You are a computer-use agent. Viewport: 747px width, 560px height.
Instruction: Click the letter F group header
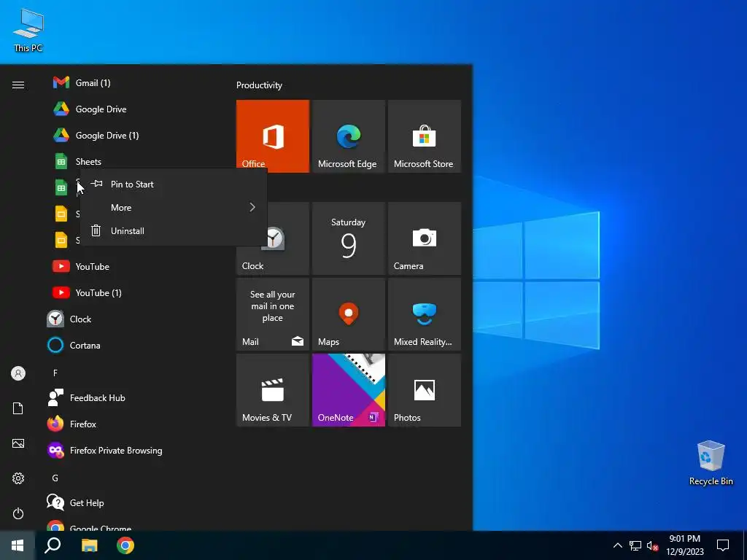(55, 373)
